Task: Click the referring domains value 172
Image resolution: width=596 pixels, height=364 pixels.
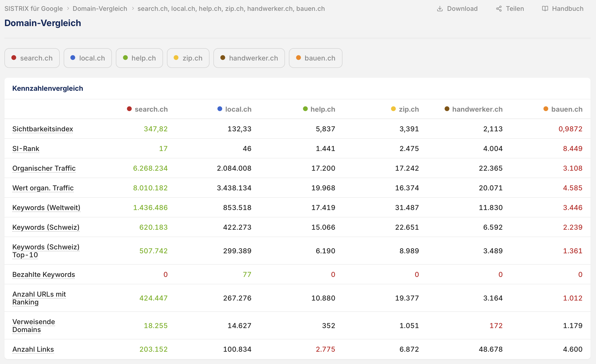Action: coord(496,326)
